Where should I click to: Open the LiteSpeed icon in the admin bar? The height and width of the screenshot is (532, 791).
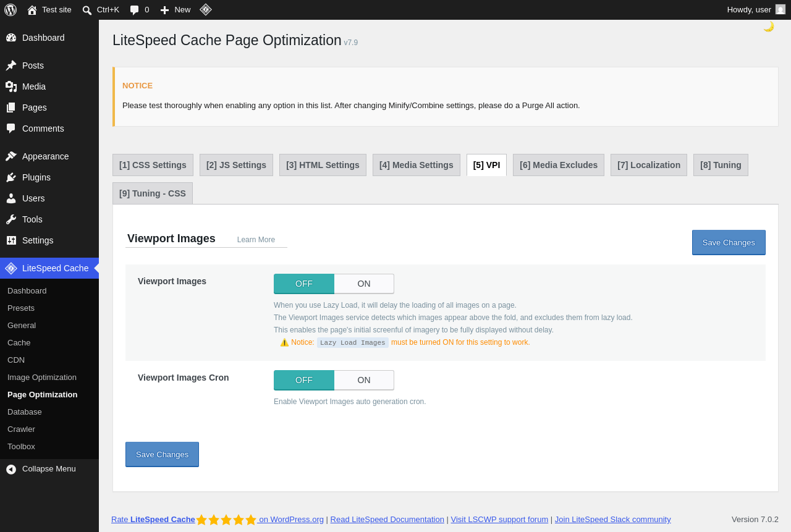(206, 9)
